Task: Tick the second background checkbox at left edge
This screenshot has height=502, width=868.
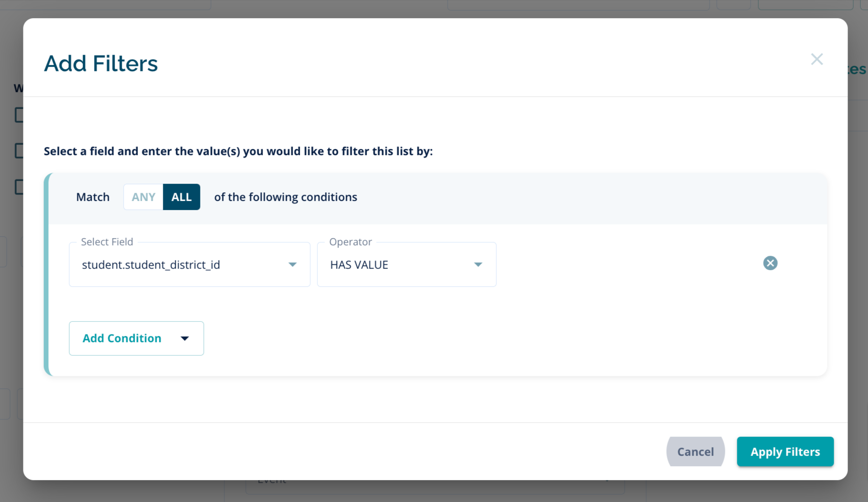Action: (19, 151)
